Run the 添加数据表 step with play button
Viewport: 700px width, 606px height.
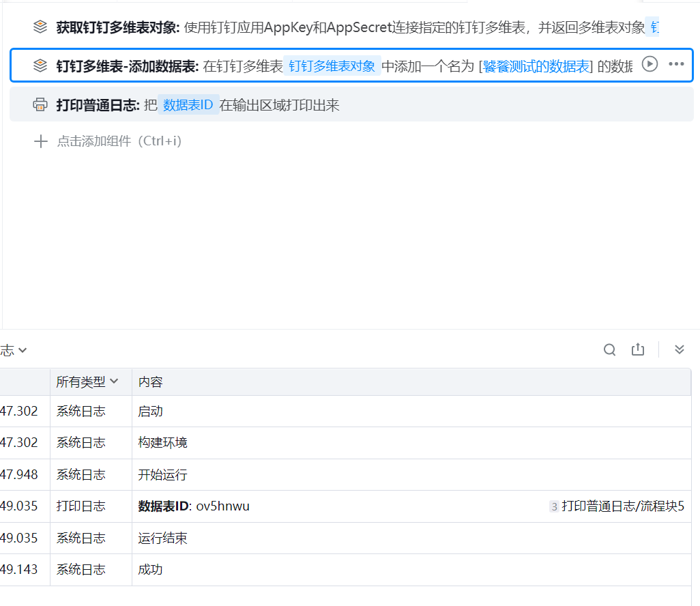[650, 64]
